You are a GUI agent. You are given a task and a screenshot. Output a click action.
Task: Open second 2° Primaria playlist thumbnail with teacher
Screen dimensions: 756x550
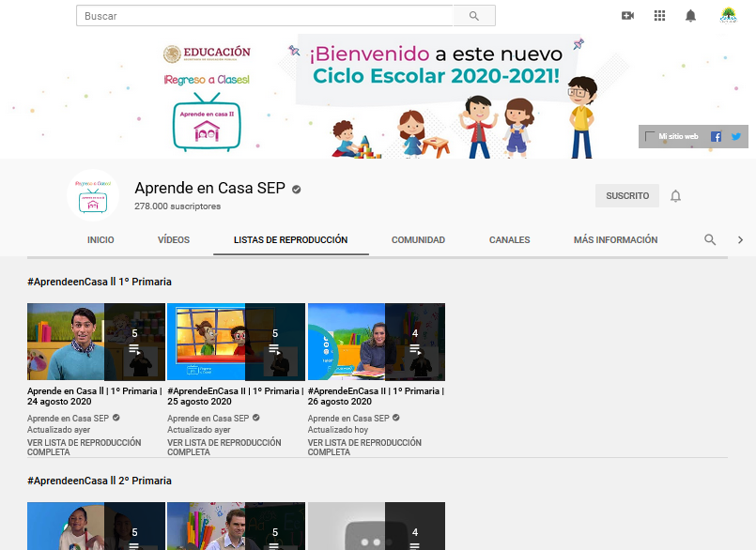point(237,526)
